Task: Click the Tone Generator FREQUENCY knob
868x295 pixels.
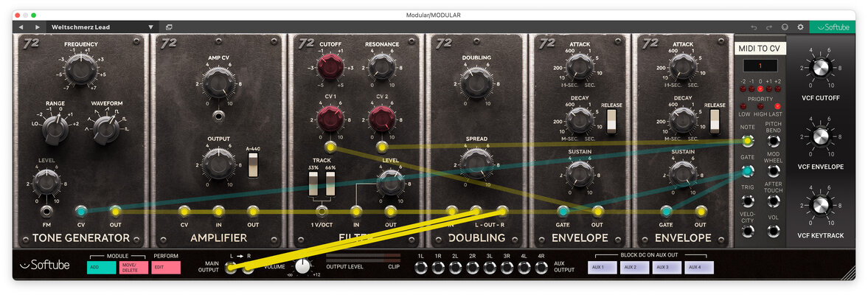Action: pyautogui.click(x=81, y=69)
